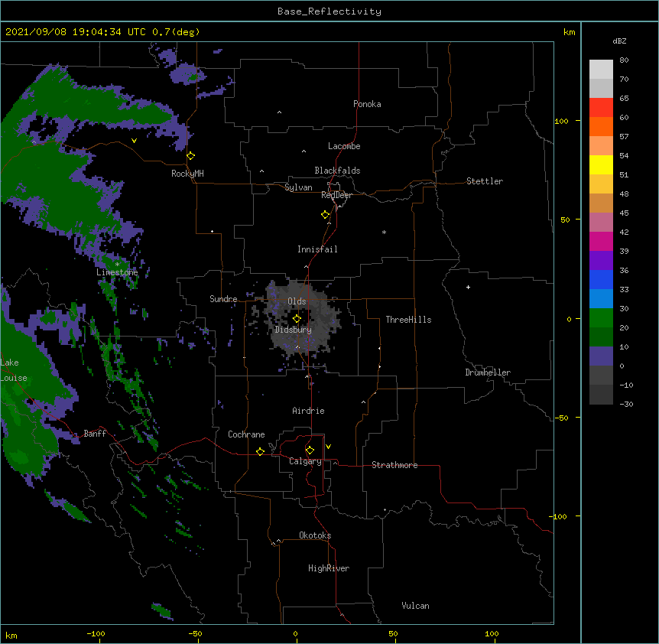Click the red 65 dBZ legend swatch
The height and width of the screenshot is (644, 659).
601,108
